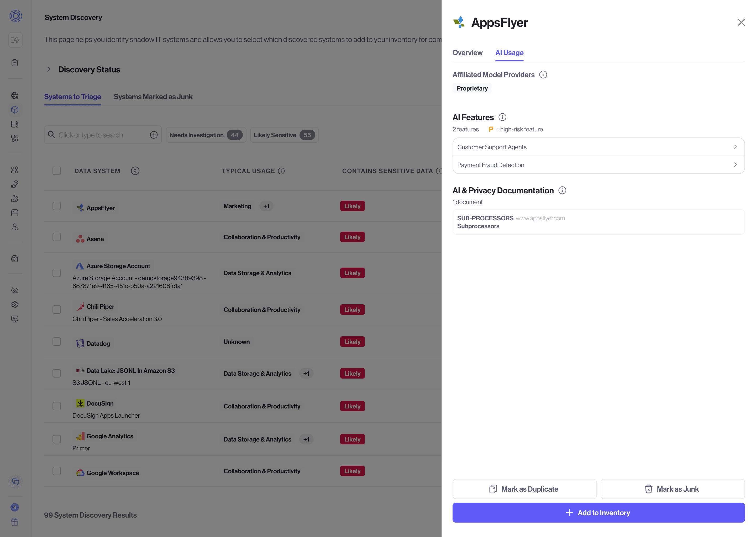This screenshot has width=756, height=537.
Task: Expand the Payment Fraud Detection feature
Action: click(x=598, y=165)
